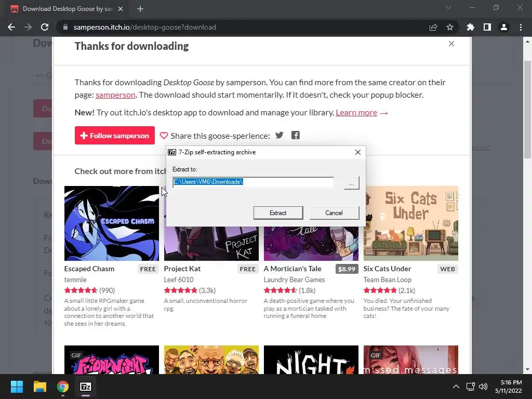Open the Extensions puzzle icon
The width and height of the screenshot is (532, 399).
click(471, 27)
